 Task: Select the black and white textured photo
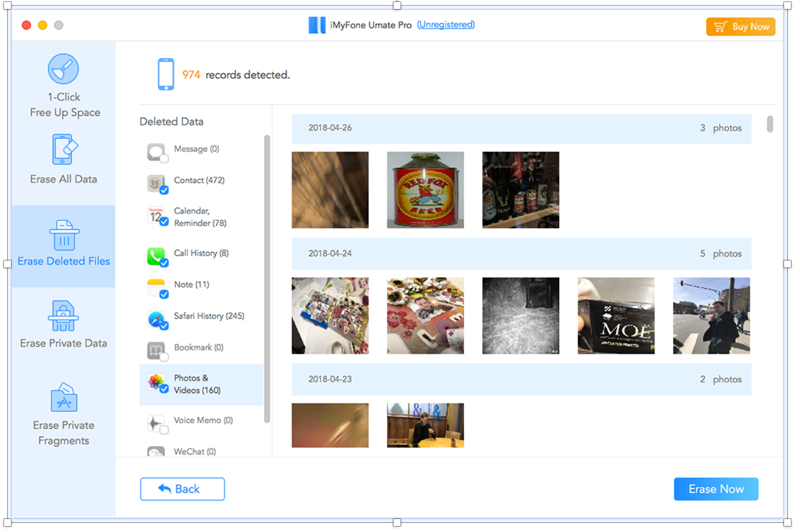point(521,316)
